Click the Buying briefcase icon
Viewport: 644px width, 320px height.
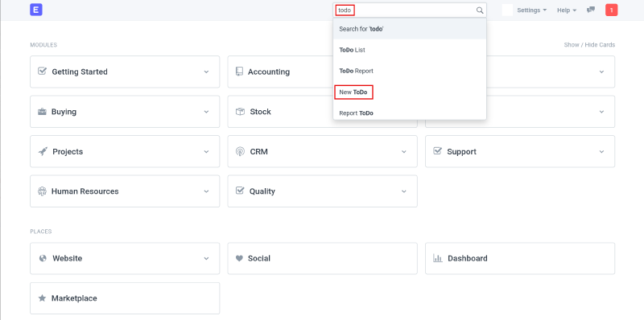tap(42, 112)
